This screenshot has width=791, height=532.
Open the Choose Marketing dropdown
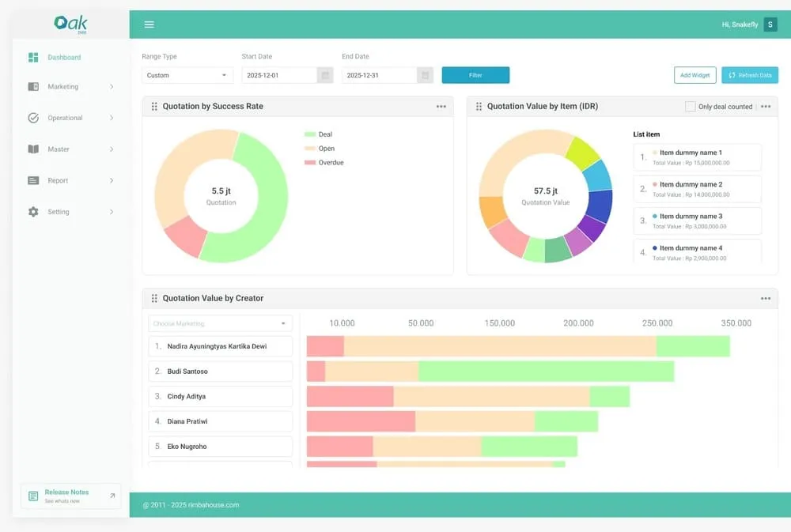(220, 323)
